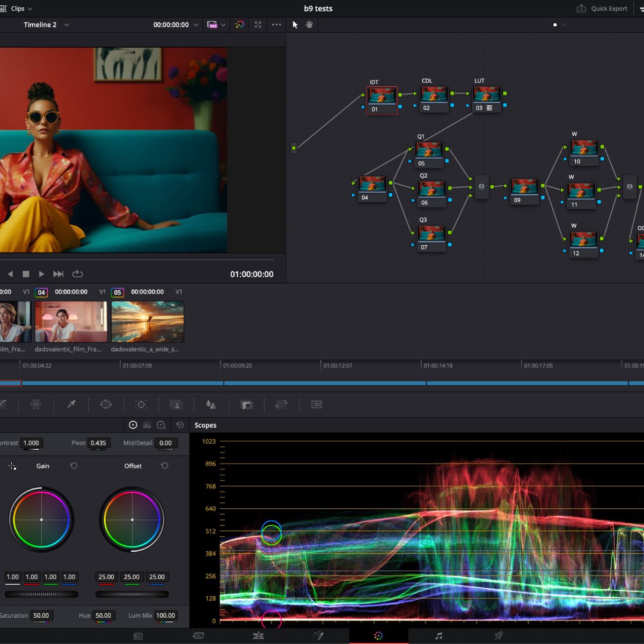This screenshot has width=644, height=644.
Task: Click the node graph source input dot
Action: click(x=294, y=148)
